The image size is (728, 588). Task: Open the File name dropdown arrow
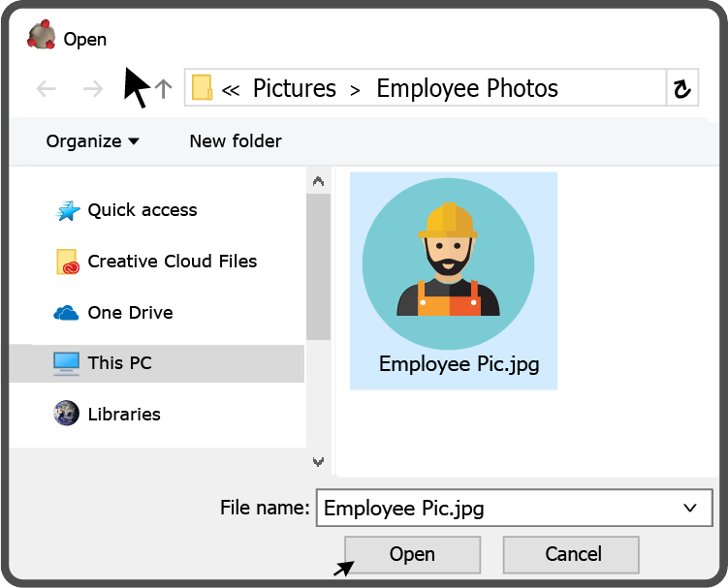(690, 508)
